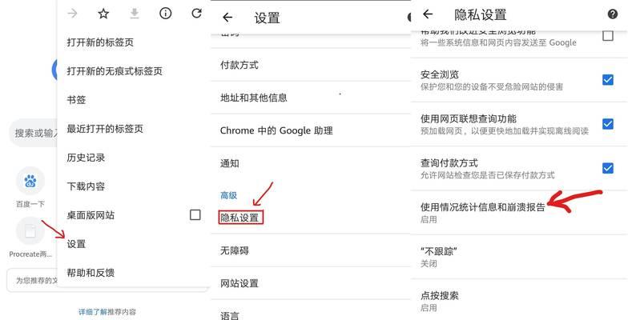Open 隐私设置 in settings list
The height and width of the screenshot is (320, 644).
[x=240, y=218]
